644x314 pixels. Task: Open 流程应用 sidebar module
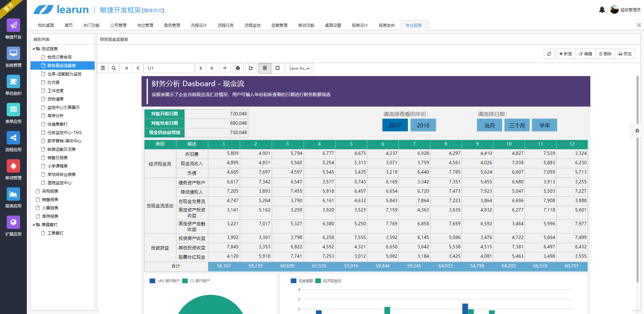pos(13,142)
